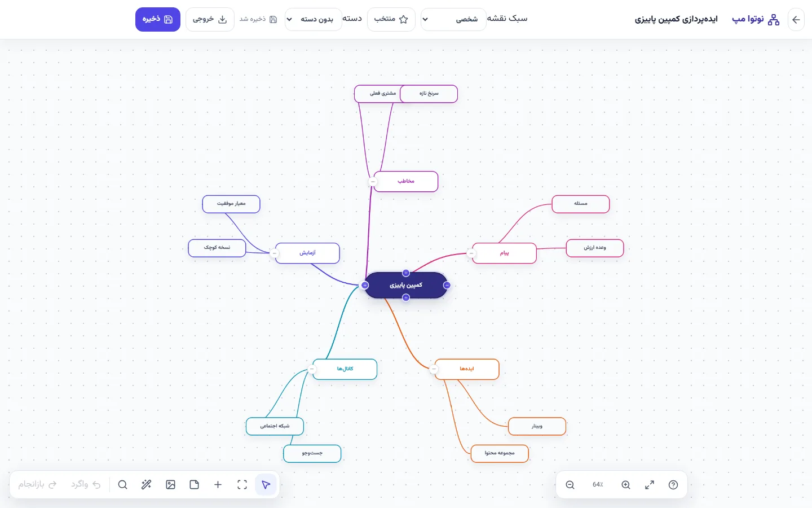Click the ذخیره شد saved status
The width and height of the screenshot is (812, 508).
[258, 19]
